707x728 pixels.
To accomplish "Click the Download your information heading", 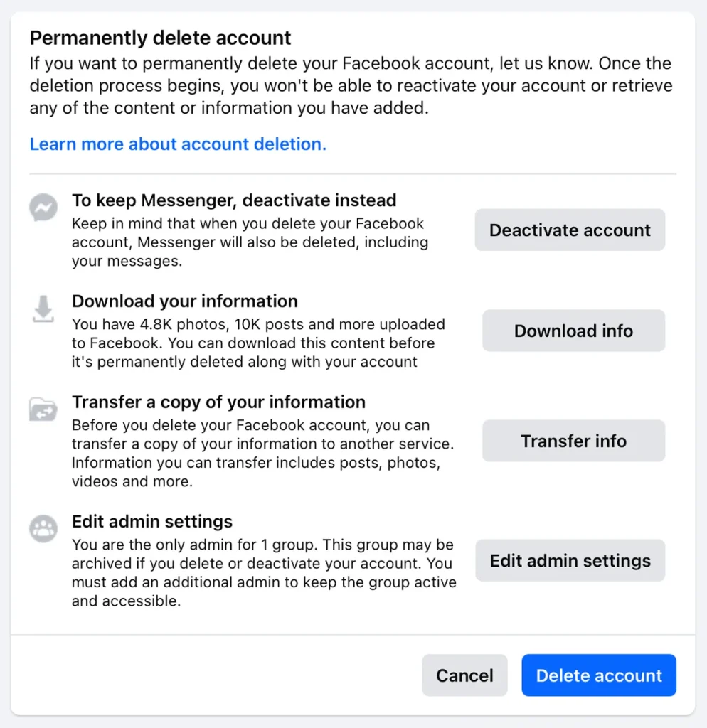I will pyautogui.click(x=184, y=301).
